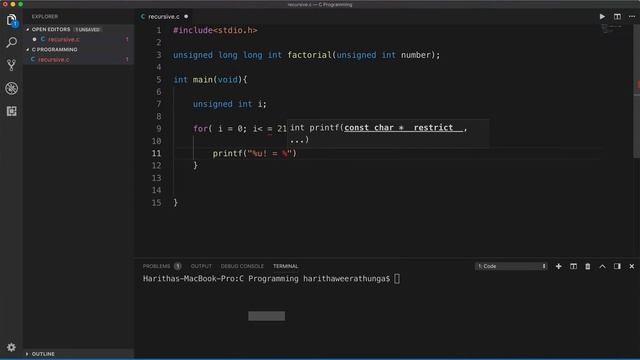This screenshot has height=360, width=640.
Task: Click the editor vertical scrollbar
Action: pyautogui.click(x=636, y=91)
